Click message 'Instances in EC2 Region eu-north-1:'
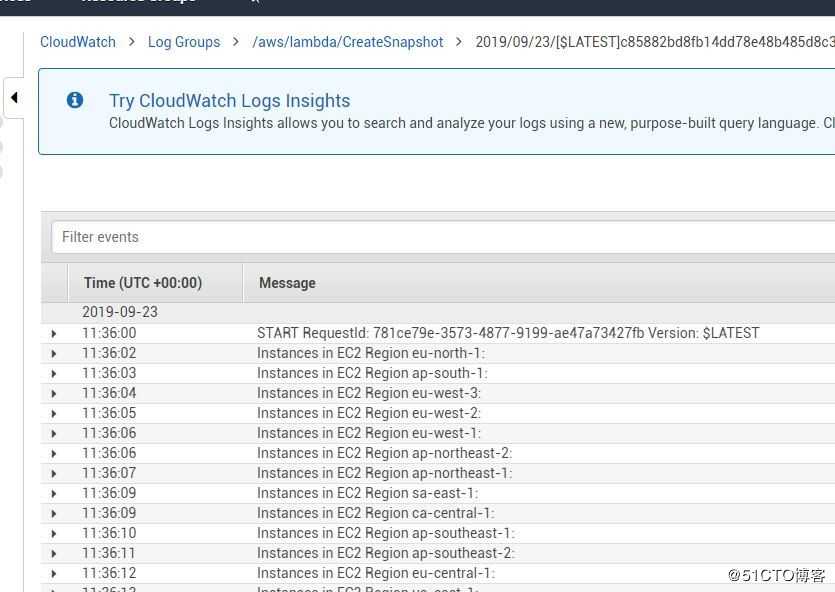 371,353
